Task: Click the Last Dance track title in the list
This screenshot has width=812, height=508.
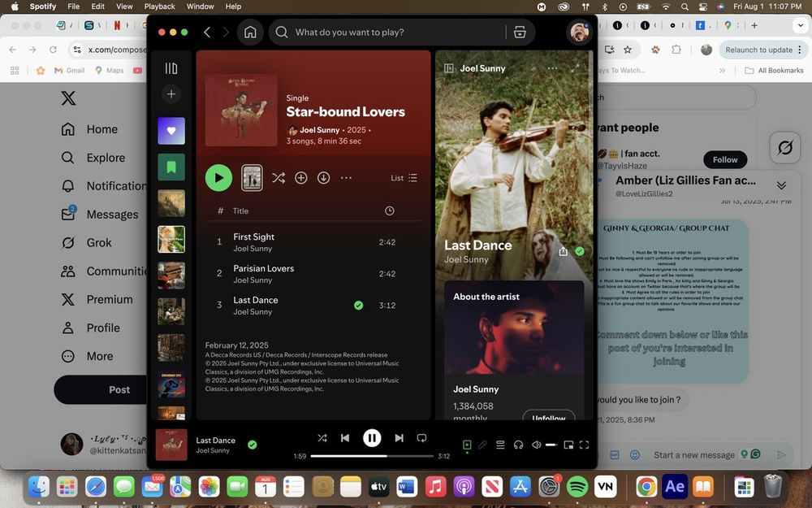Action: (255, 300)
